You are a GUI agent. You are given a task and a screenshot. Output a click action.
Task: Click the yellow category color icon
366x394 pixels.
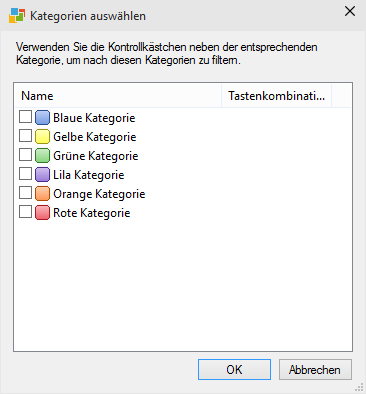pyautogui.click(x=42, y=137)
